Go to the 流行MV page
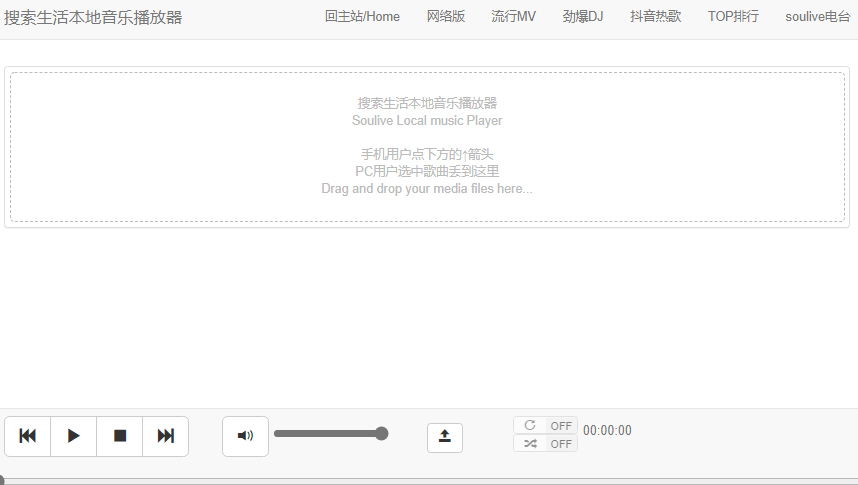The height and width of the screenshot is (485, 858). (514, 17)
